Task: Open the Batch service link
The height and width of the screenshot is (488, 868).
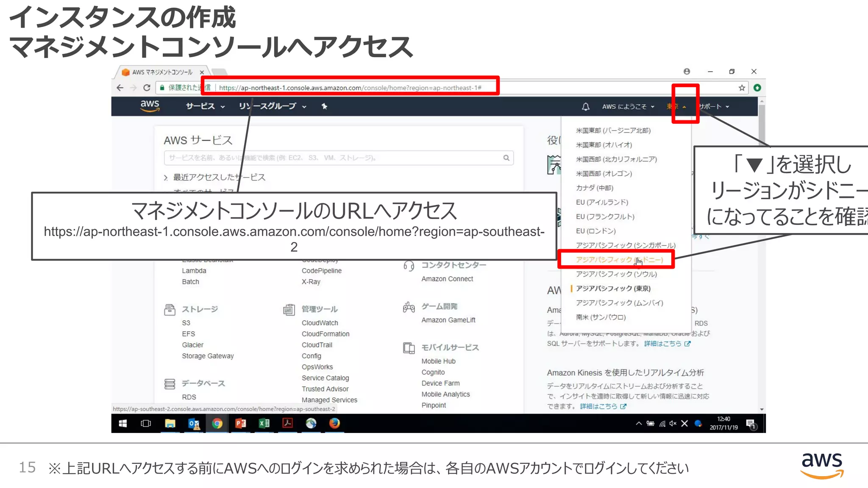Action: tap(190, 282)
